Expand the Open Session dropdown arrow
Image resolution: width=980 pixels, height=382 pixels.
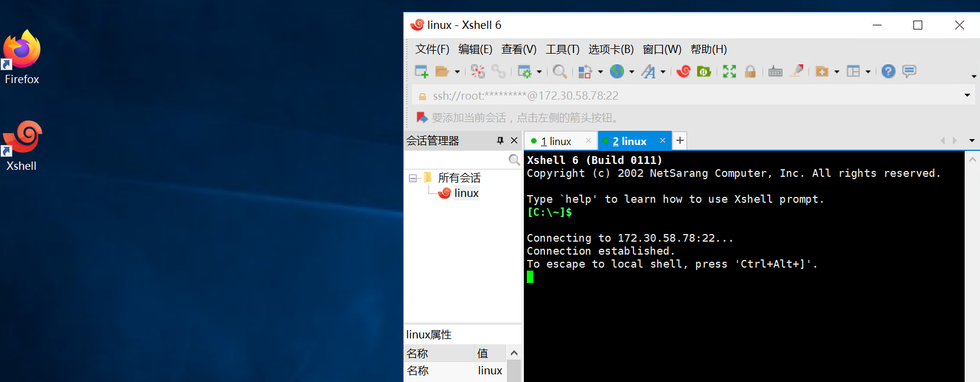(x=457, y=72)
